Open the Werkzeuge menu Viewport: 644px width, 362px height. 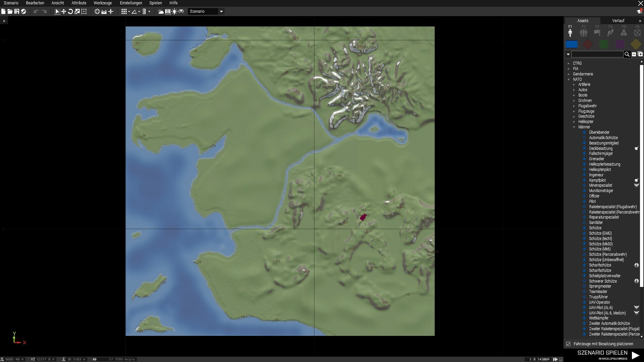[x=103, y=3]
